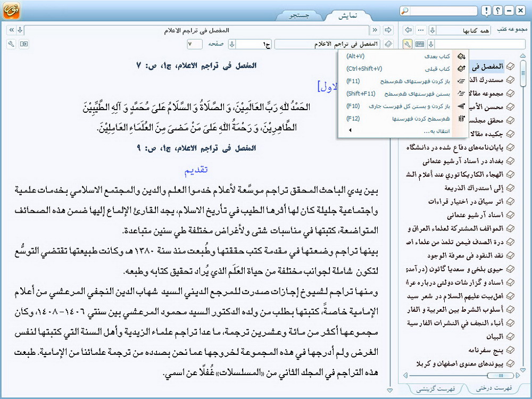Open the three-dots more options button
Screen dimensions: 532x399
421,30
